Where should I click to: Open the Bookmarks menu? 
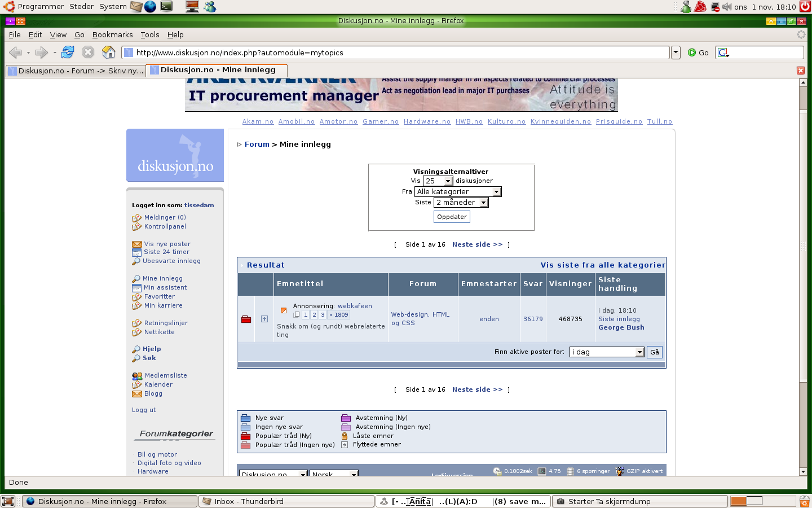tap(112, 34)
